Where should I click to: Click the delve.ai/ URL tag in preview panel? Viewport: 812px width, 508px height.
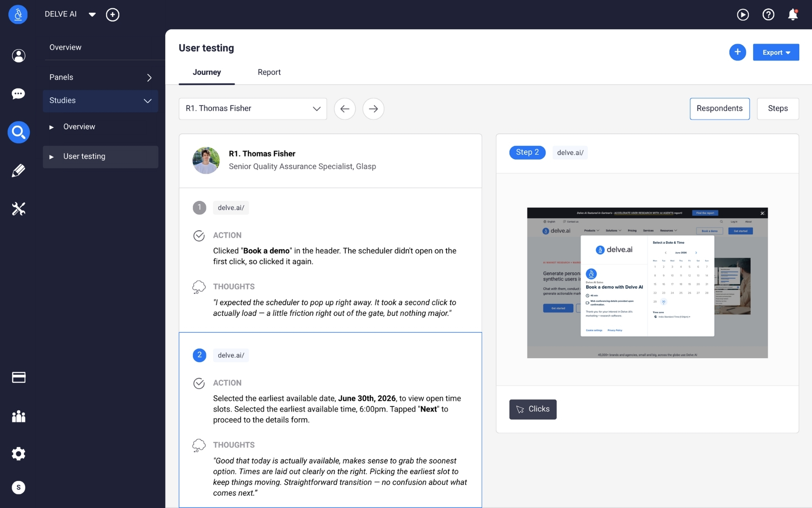tap(570, 153)
